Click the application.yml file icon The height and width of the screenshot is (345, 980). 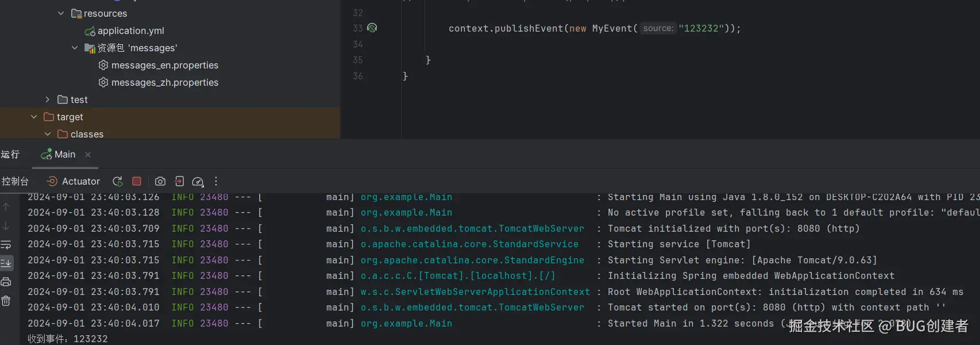(x=90, y=31)
